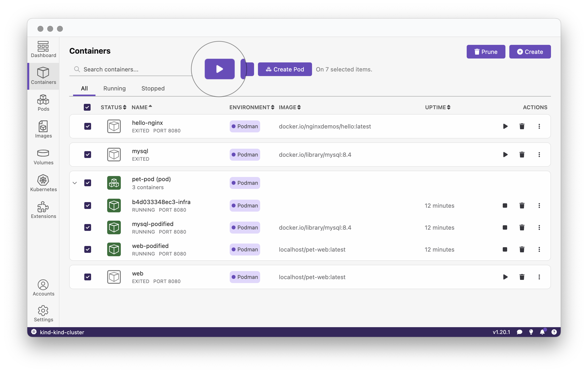588x373 pixels.
Task: Open the actions menu for web container
Action: 539,277
